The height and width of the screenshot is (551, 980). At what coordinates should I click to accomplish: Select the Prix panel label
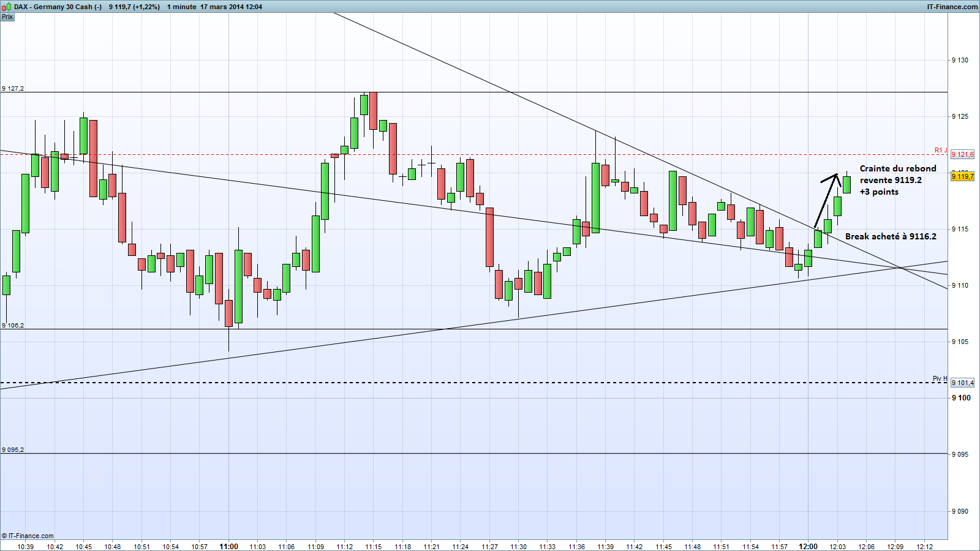coord(7,17)
